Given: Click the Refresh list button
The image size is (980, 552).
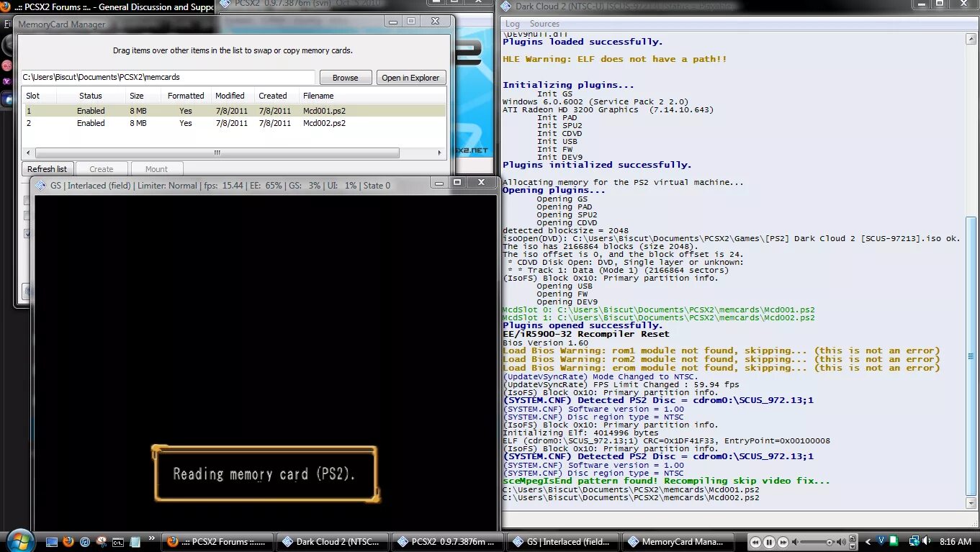Looking at the screenshot, I should [47, 169].
